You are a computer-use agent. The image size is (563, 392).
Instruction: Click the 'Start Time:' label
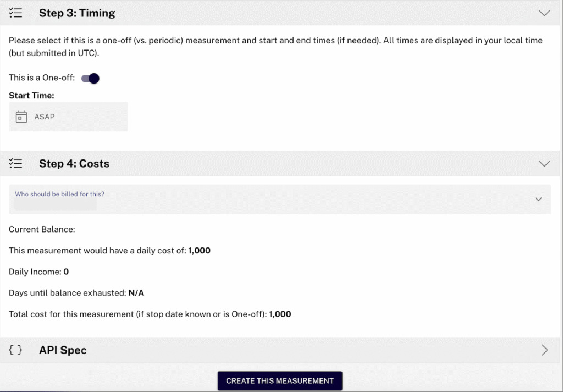pyautogui.click(x=31, y=96)
